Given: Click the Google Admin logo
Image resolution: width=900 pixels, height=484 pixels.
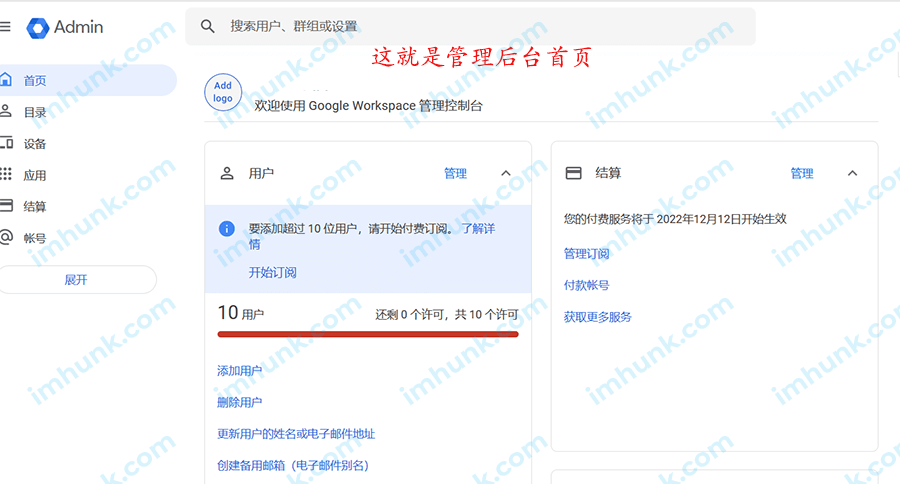Looking at the screenshot, I should pyautogui.click(x=65, y=27).
